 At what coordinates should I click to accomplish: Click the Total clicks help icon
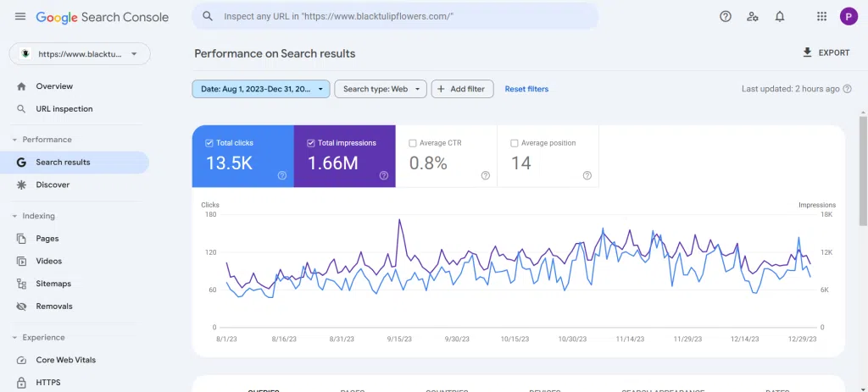click(x=281, y=175)
